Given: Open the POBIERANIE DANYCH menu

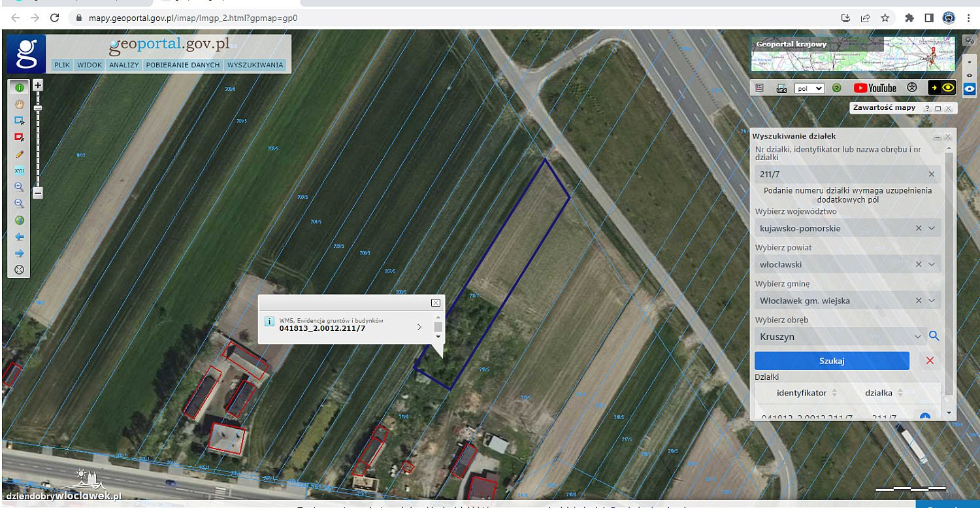Looking at the screenshot, I should [183, 65].
